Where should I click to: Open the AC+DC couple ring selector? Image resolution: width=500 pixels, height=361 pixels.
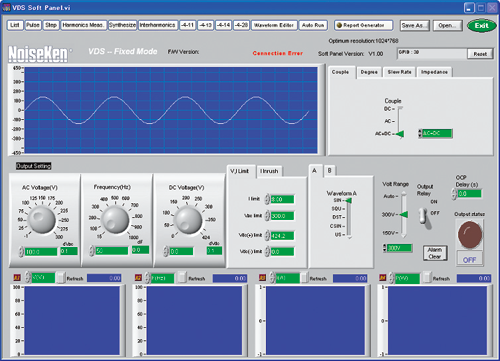coord(435,133)
